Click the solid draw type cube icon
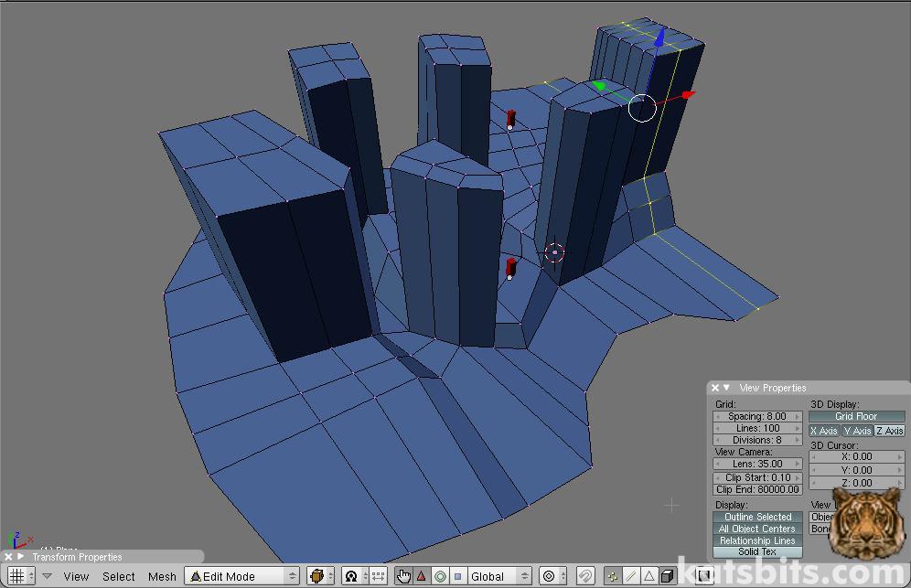911x588 pixels. [x=316, y=576]
